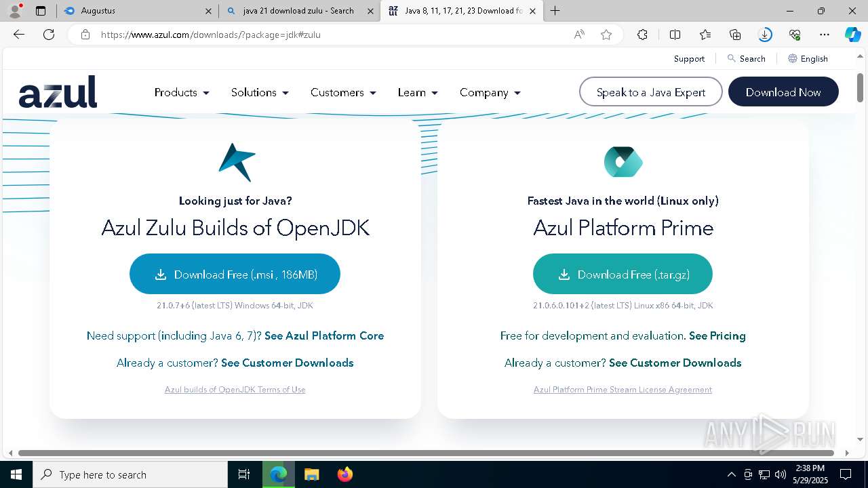868x488 pixels.
Task: Open the Collections icon
Action: [735, 35]
